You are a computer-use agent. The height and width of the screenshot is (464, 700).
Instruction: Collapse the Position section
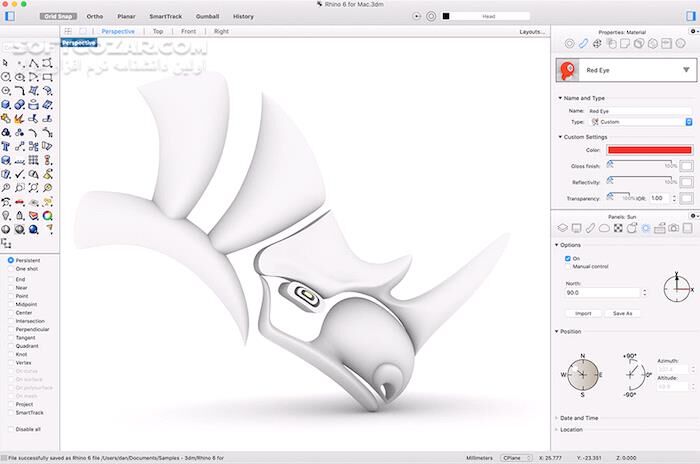(x=557, y=331)
